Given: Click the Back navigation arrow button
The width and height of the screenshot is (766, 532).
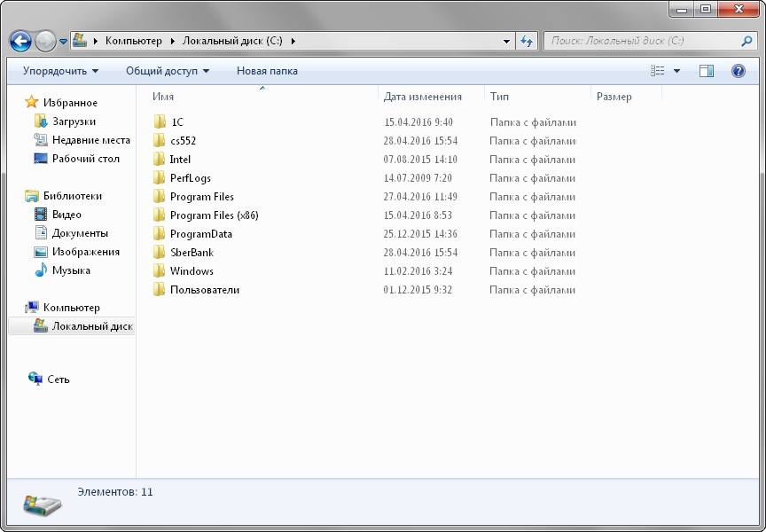Looking at the screenshot, I should pyautogui.click(x=20, y=41).
